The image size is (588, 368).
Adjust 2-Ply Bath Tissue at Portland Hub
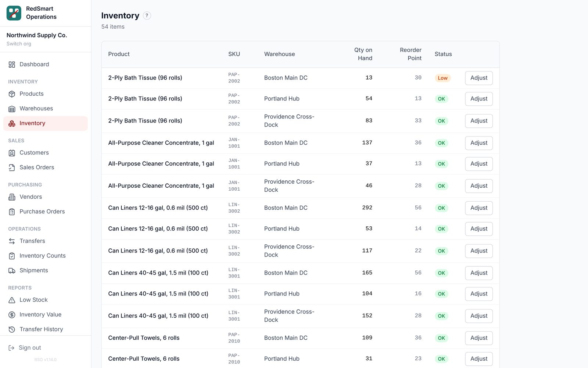coord(479,99)
